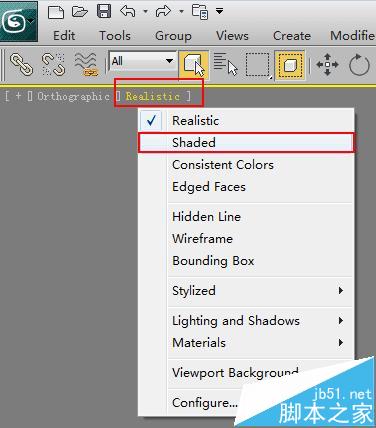Screen dimensions: 376x428
Task: Expand the quick access toolbar customize arrow
Action: (219, 11)
